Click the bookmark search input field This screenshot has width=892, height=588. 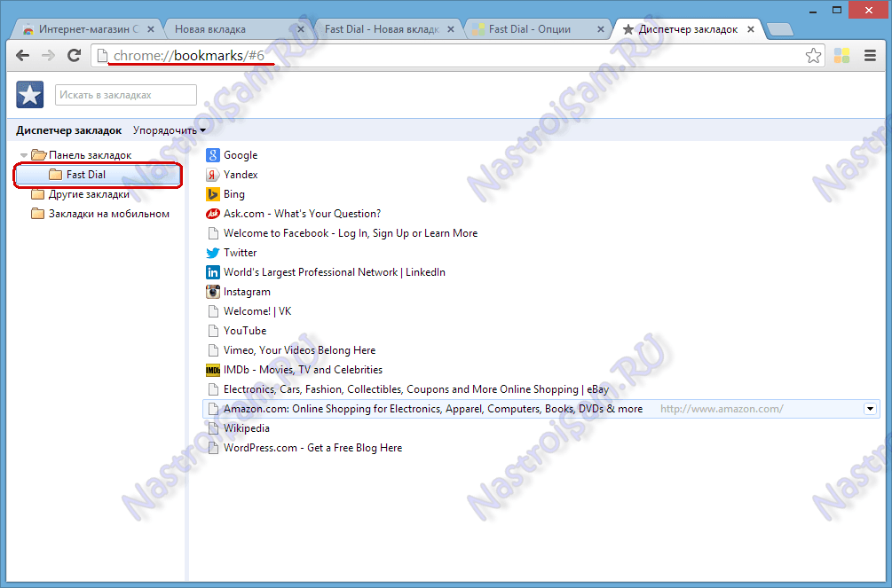coord(125,94)
